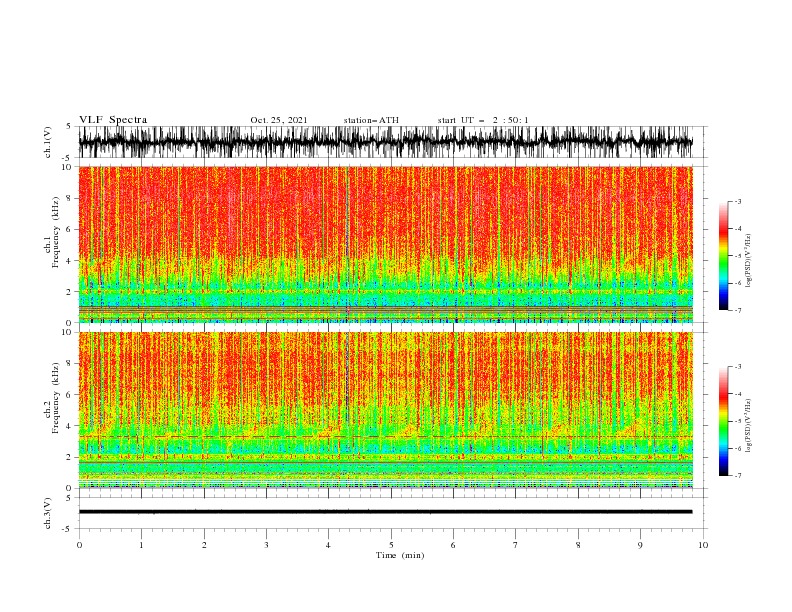Image resolution: width=792 pixels, height=612 pixels.
Task: Click the time axis tick label '7'
Action: click(516, 545)
